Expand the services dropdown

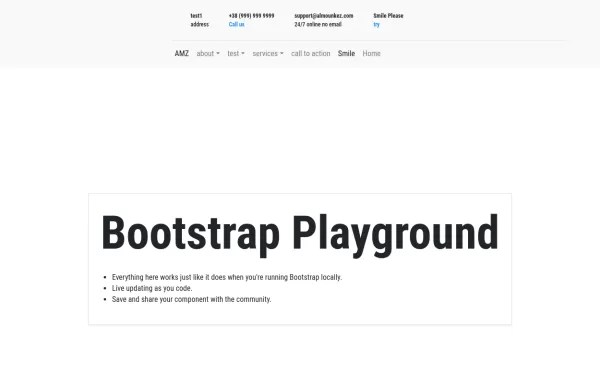tap(268, 54)
